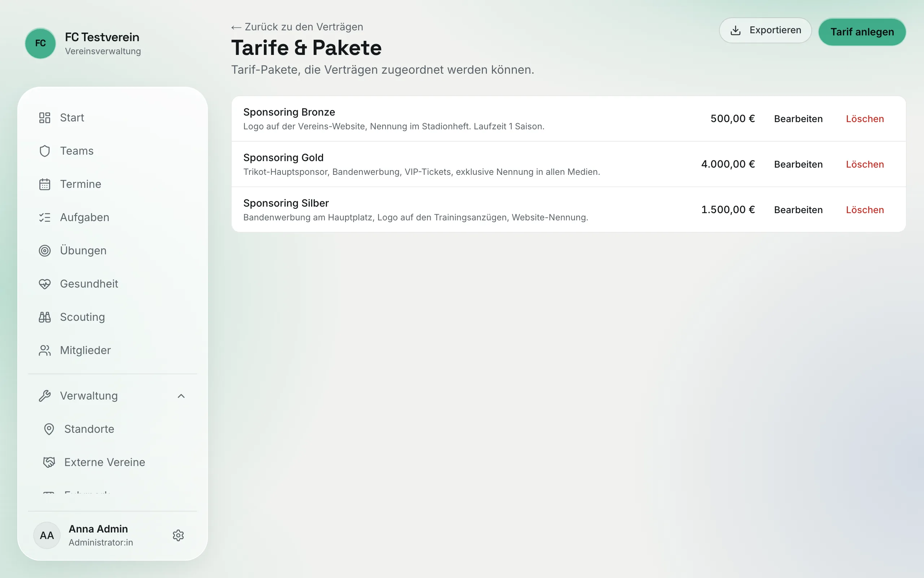924x578 pixels.
Task: Click the Anna Admin user name
Action: (98, 529)
